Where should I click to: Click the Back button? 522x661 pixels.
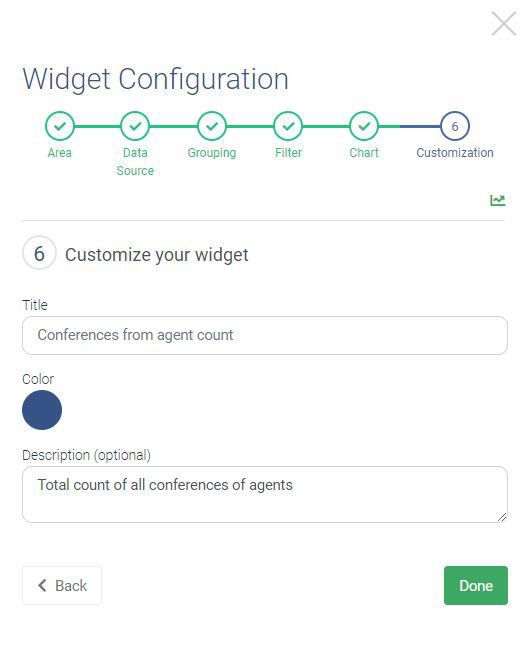[62, 586]
